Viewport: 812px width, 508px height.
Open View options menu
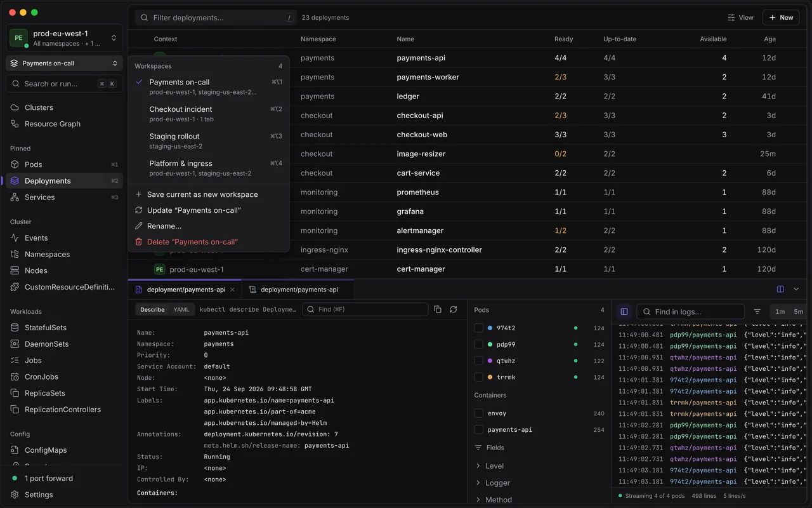[740, 18]
